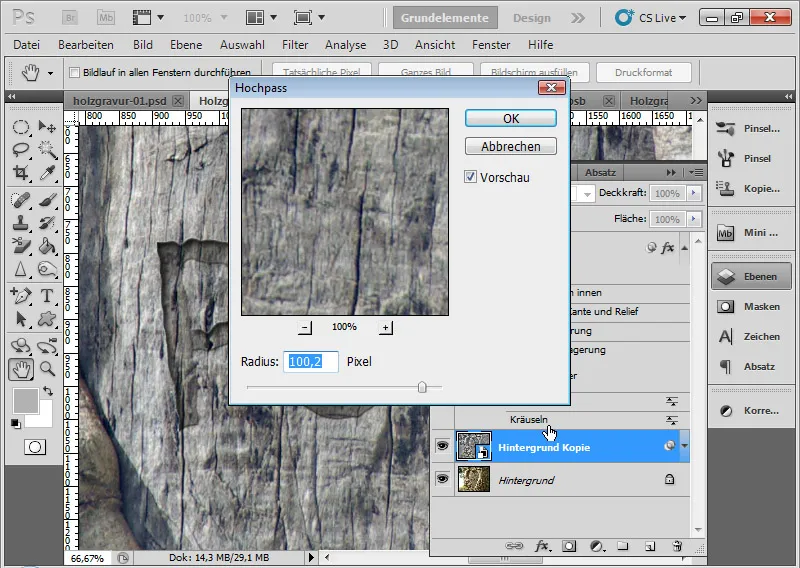The height and width of the screenshot is (568, 800).
Task: Select the Path Selection tool
Action: 20,319
